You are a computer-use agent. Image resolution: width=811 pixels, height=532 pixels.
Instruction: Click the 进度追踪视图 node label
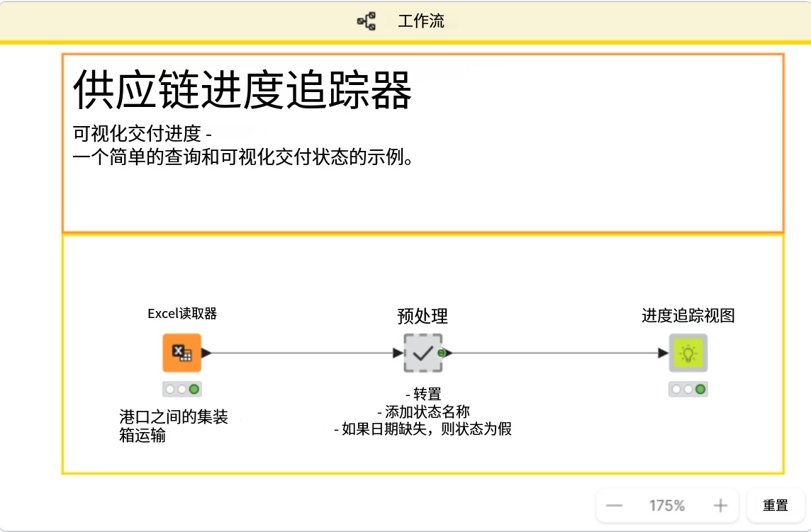pyautogui.click(x=688, y=315)
